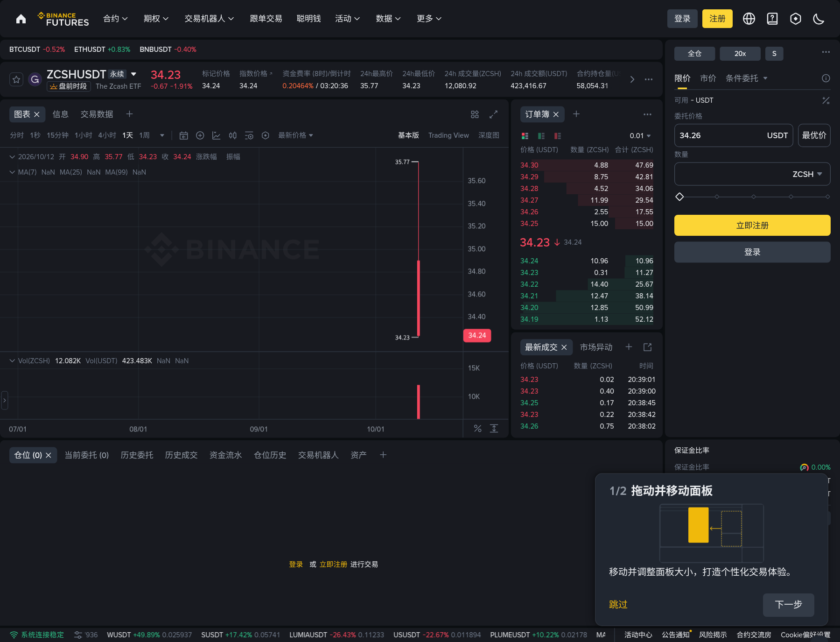
Task: Adjust leverage with the 20x button
Action: click(740, 54)
